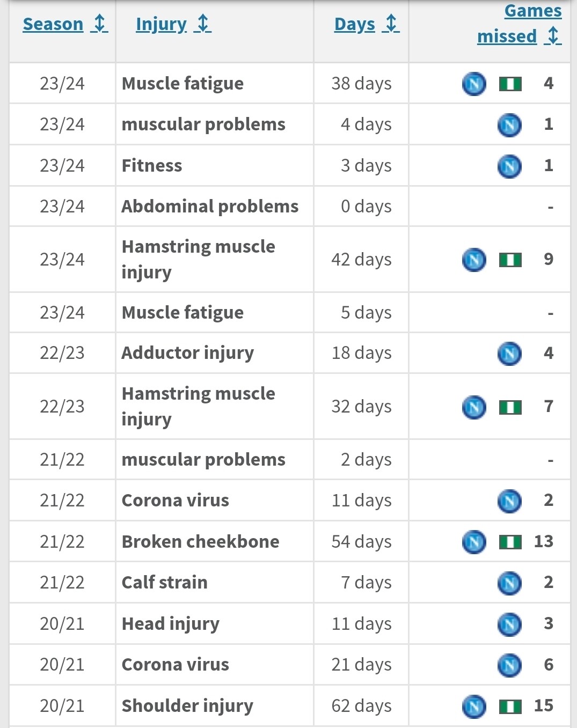Click the Days column header link

[355, 24]
